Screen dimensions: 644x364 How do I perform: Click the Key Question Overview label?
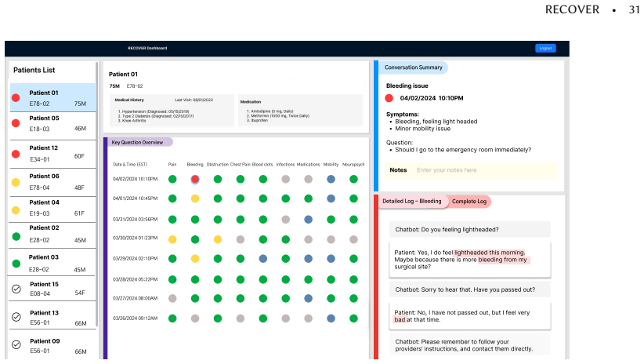coord(138,142)
